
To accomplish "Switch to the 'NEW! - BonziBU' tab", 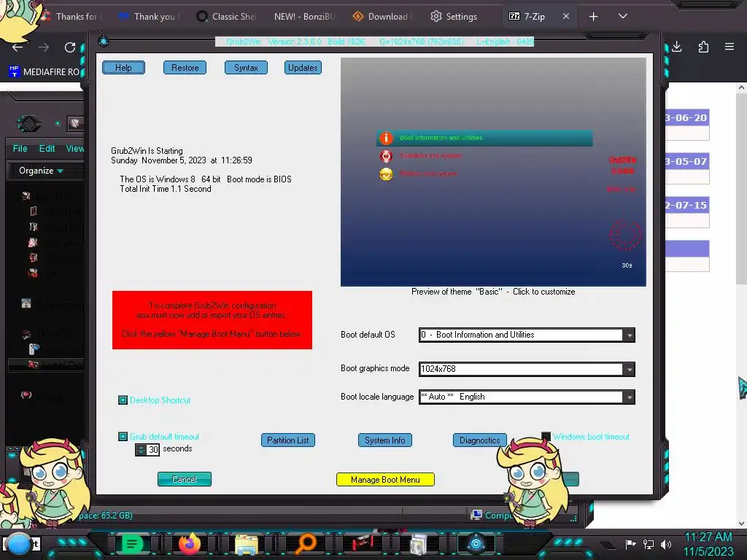I will (305, 16).
